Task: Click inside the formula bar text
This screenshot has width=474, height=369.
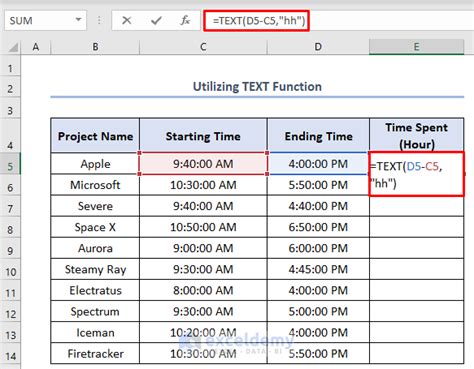Action: (x=259, y=21)
